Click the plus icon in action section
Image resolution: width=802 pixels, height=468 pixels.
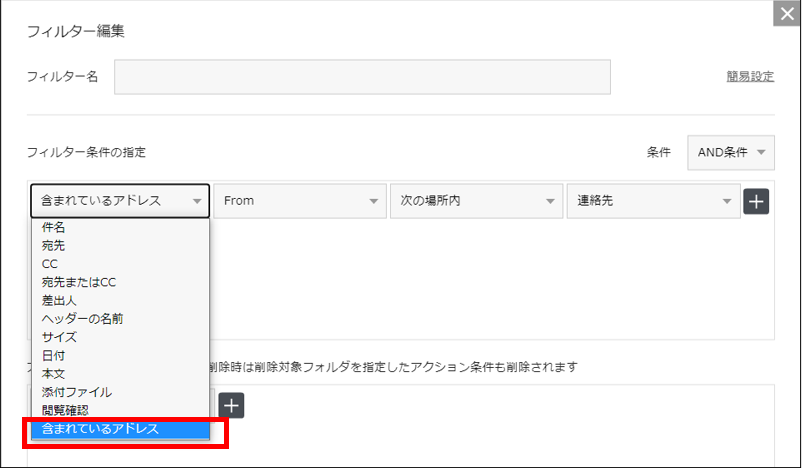231,405
